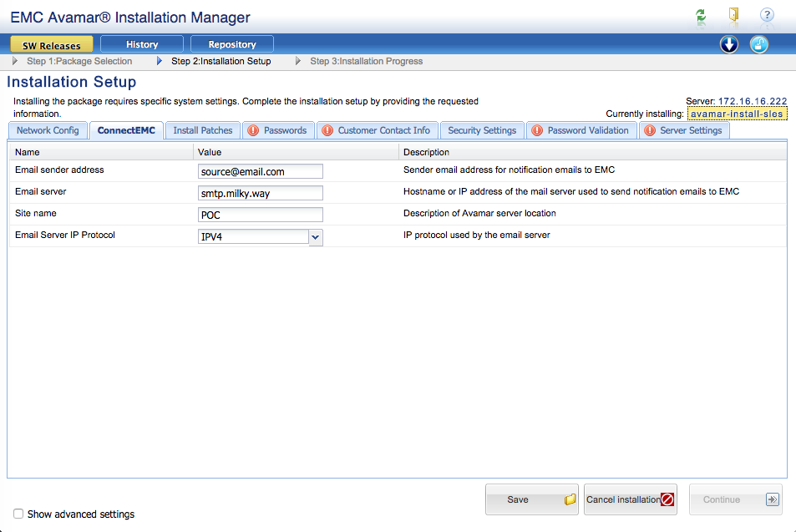Enable Show advanced settings checkbox
The width and height of the screenshot is (796, 532).
[18, 514]
